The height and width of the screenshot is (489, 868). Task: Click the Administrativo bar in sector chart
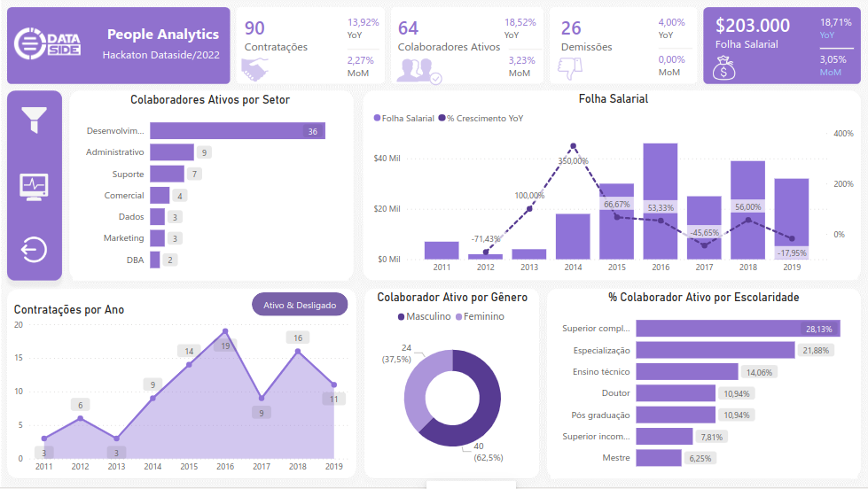click(171, 152)
